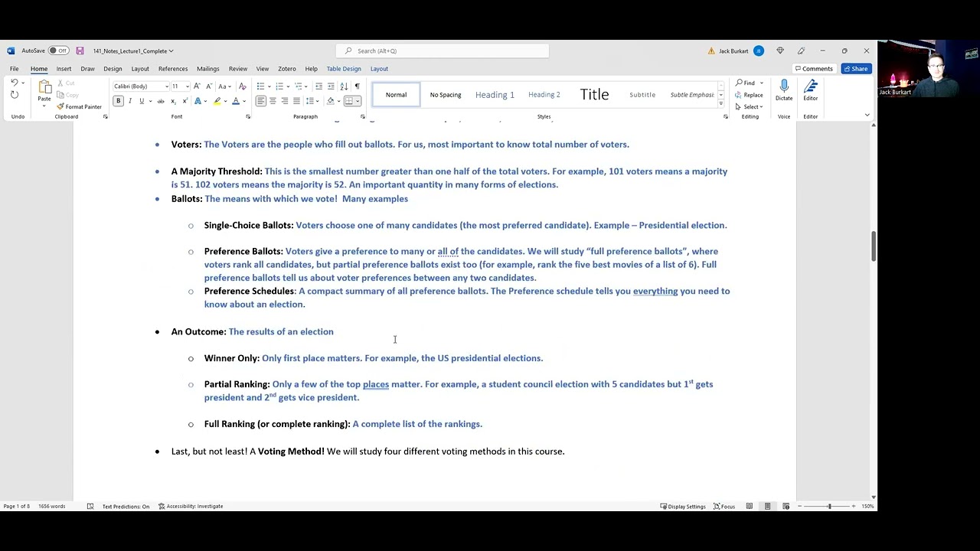Open Change Case dropdown

224,86
